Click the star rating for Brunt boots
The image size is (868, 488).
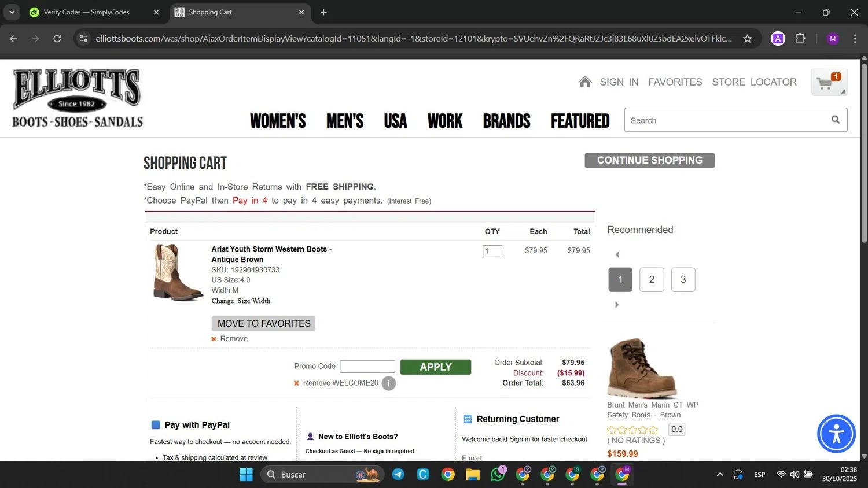click(x=632, y=430)
